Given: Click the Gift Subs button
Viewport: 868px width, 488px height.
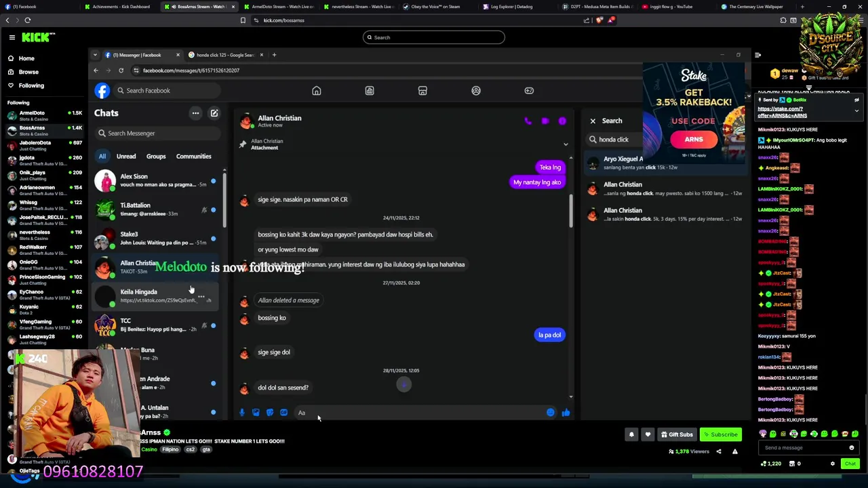Looking at the screenshot, I should pyautogui.click(x=677, y=434).
